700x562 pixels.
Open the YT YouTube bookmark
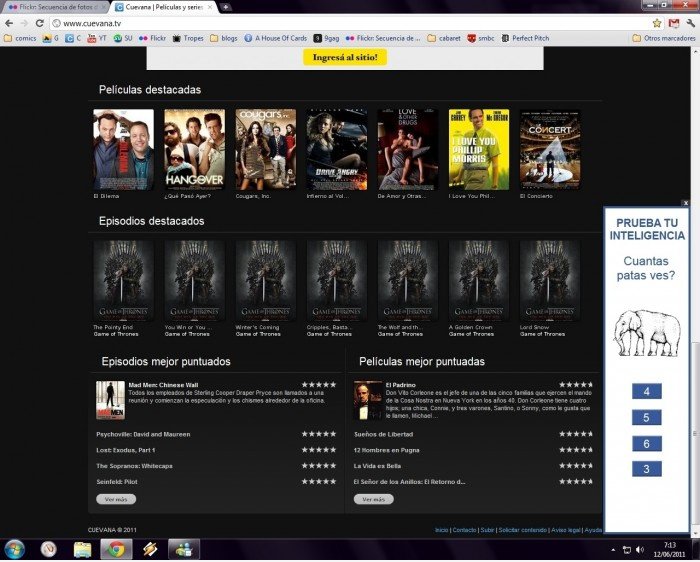pyautogui.click(x=97, y=38)
